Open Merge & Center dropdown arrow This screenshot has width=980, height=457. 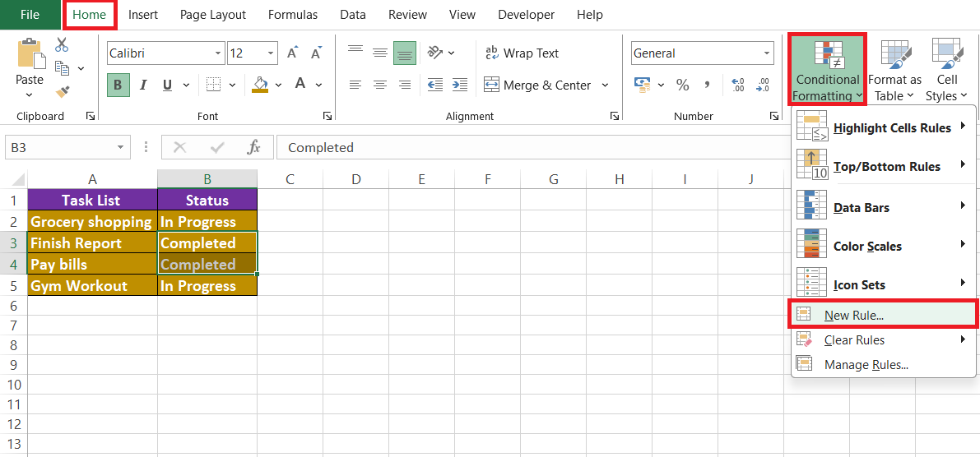(x=605, y=85)
